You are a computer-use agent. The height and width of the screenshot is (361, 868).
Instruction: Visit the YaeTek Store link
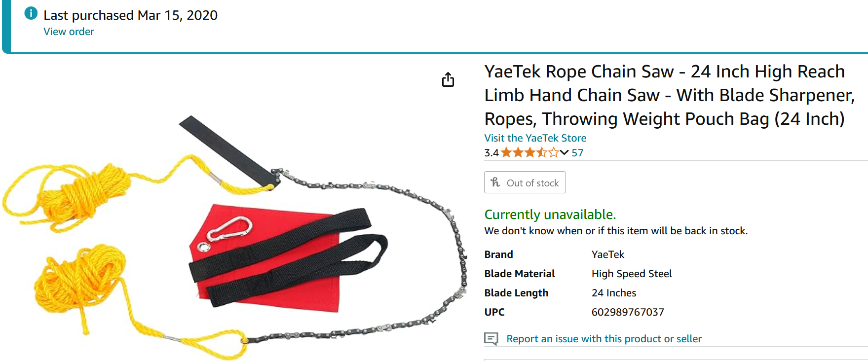point(535,138)
